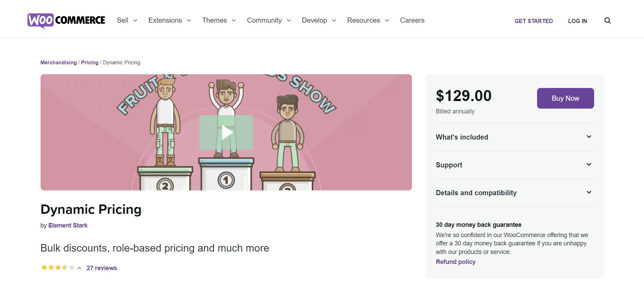Click the Billed annually text

455,111
